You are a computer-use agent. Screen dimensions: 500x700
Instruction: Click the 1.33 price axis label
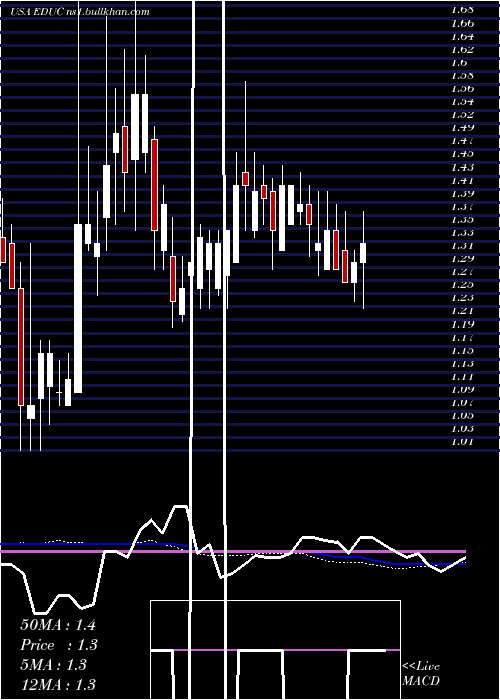point(464,232)
